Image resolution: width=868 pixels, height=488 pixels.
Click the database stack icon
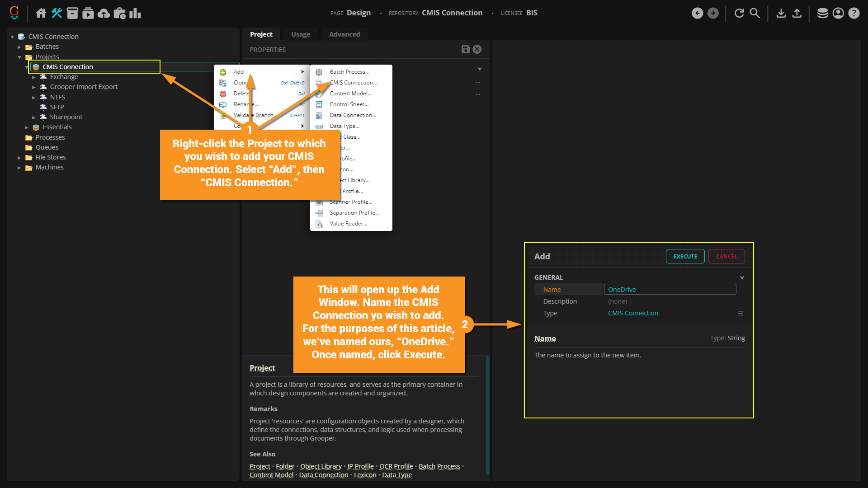(822, 13)
